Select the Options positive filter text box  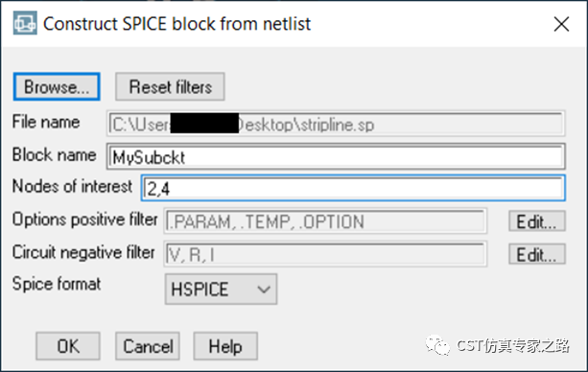pos(325,221)
